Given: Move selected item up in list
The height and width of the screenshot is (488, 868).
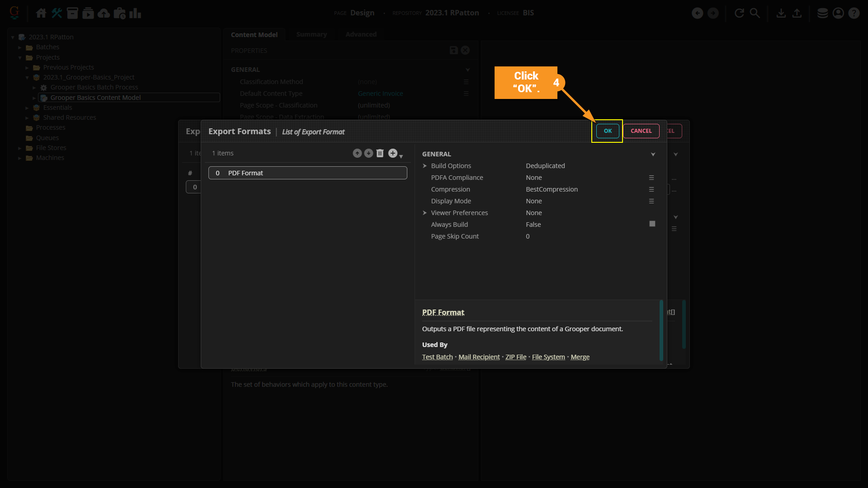Looking at the screenshot, I should [357, 154].
